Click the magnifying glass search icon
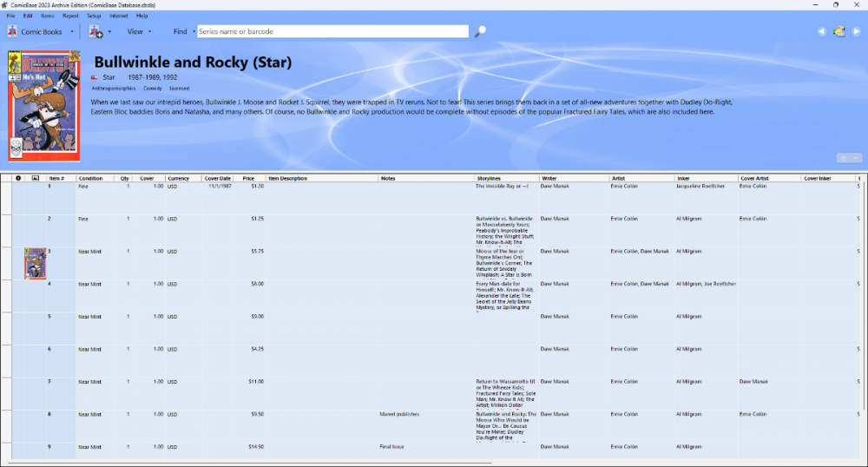Viewport: 868px width, 467px height. (x=480, y=31)
